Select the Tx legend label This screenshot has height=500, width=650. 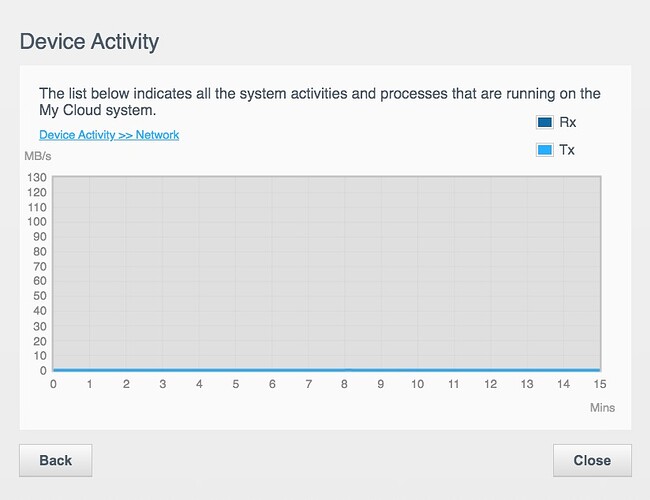click(x=567, y=150)
